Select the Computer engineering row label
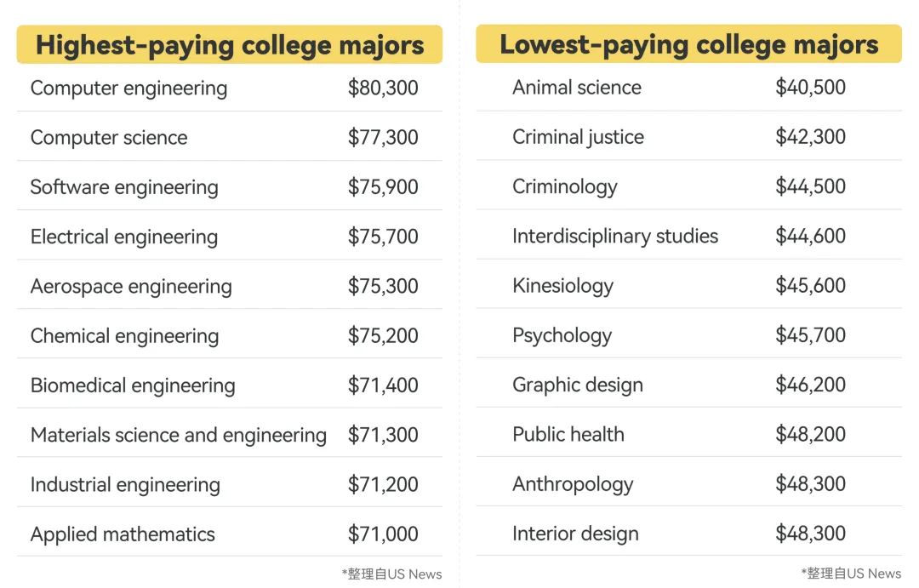The width and height of the screenshot is (919, 588). (x=128, y=88)
